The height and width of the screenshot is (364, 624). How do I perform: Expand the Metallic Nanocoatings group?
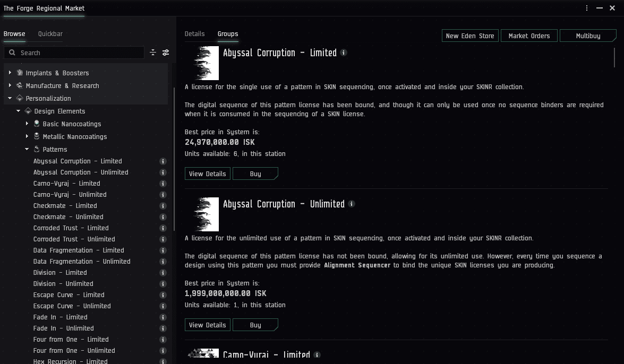click(x=27, y=136)
